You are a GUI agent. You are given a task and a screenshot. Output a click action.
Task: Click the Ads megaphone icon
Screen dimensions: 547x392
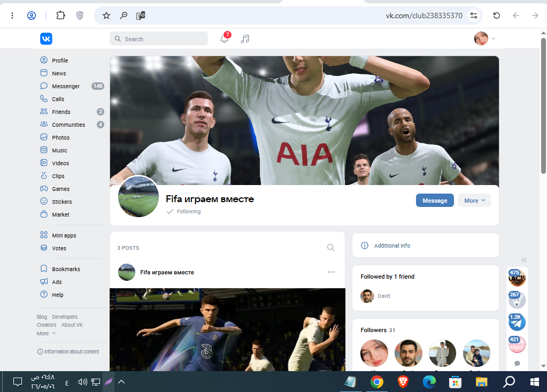[44, 281]
